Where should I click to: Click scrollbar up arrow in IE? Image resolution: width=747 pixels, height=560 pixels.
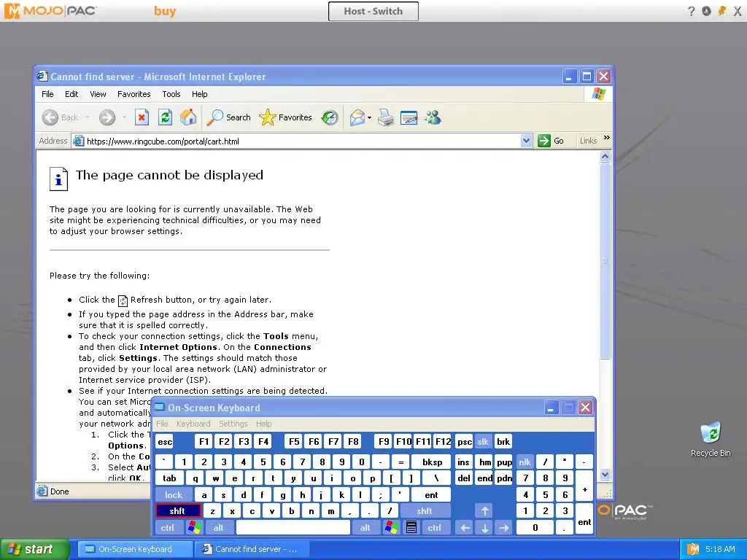click(605, 157)
